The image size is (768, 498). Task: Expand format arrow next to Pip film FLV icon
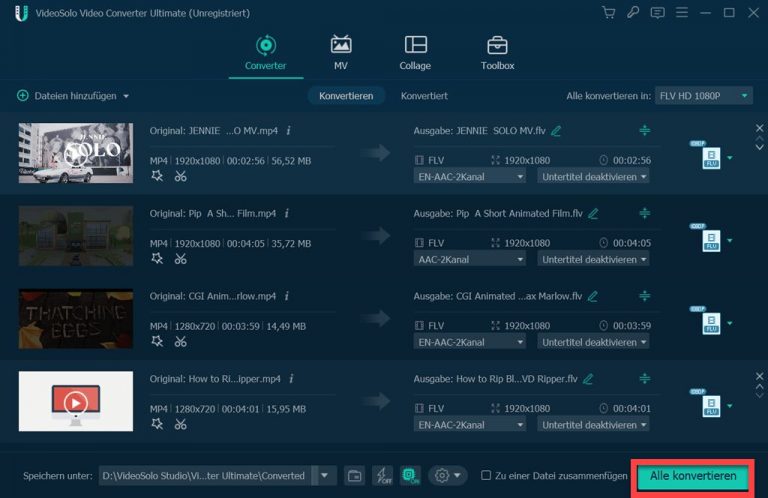tap(730, 240)
